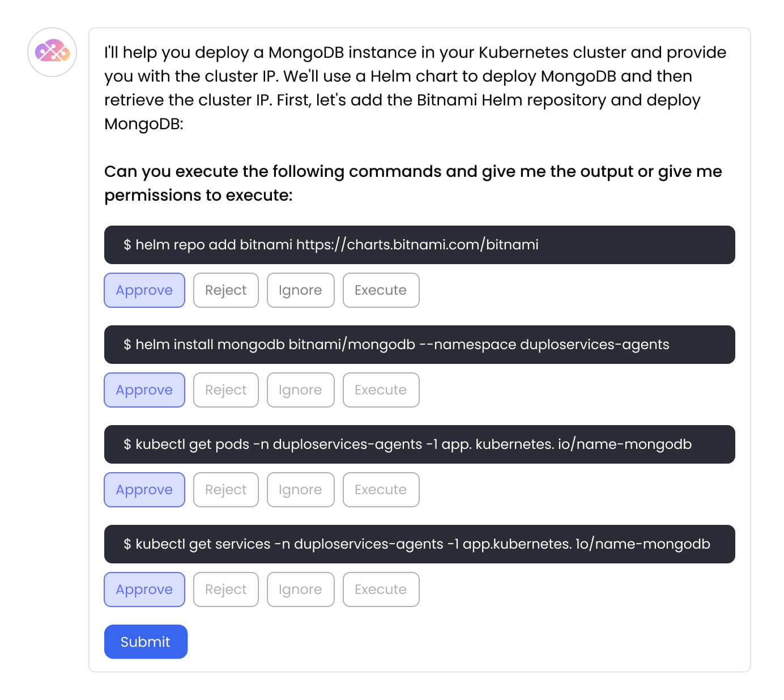Approve the kubectl get pods command
This screenshot has width=784, height=700.
[144, 490]
